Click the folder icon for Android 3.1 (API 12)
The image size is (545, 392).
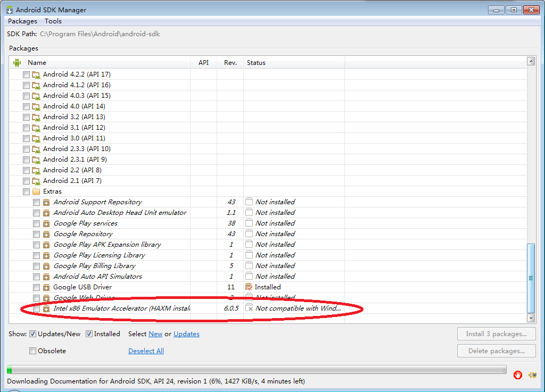[x=36, y=128]
